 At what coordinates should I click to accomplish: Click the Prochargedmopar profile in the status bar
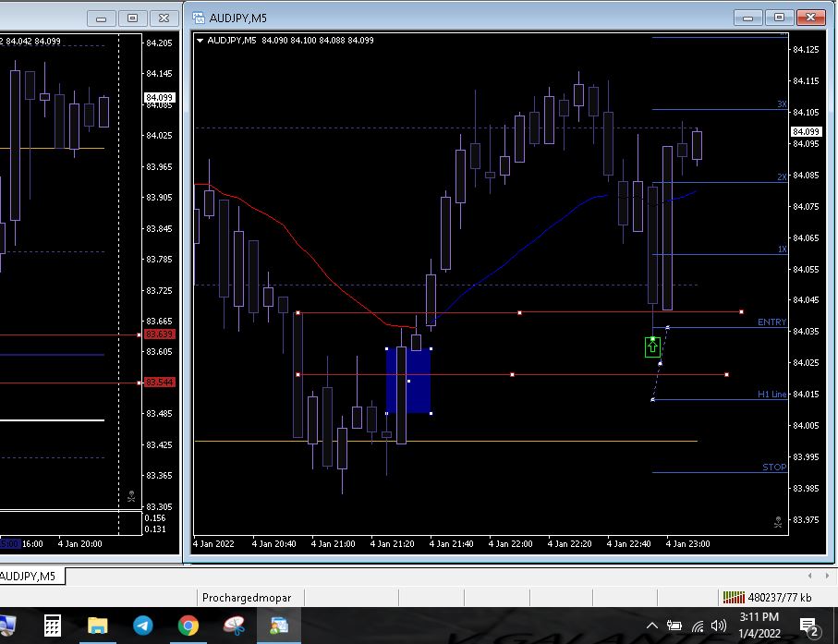(248, 598)
